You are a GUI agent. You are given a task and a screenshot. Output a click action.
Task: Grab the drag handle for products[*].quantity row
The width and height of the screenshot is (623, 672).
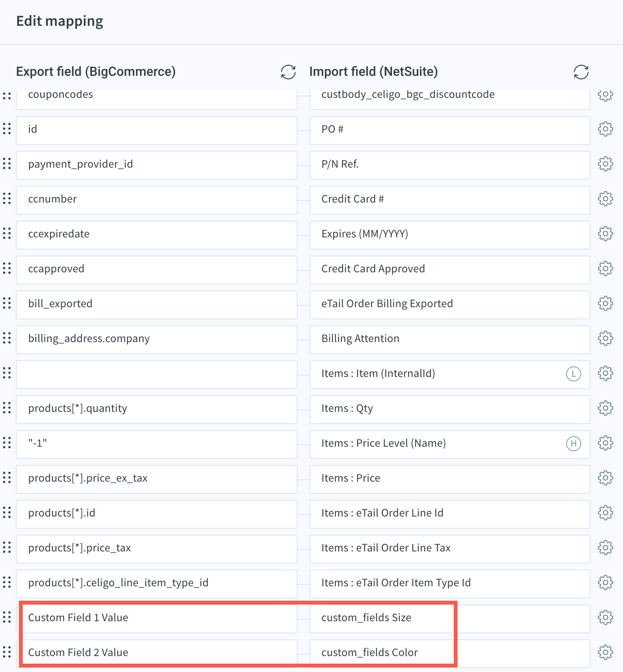(x=7, y=408)
